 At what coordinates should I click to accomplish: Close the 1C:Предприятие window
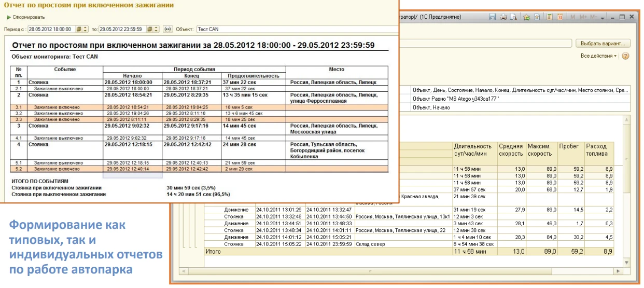point(631,18)
